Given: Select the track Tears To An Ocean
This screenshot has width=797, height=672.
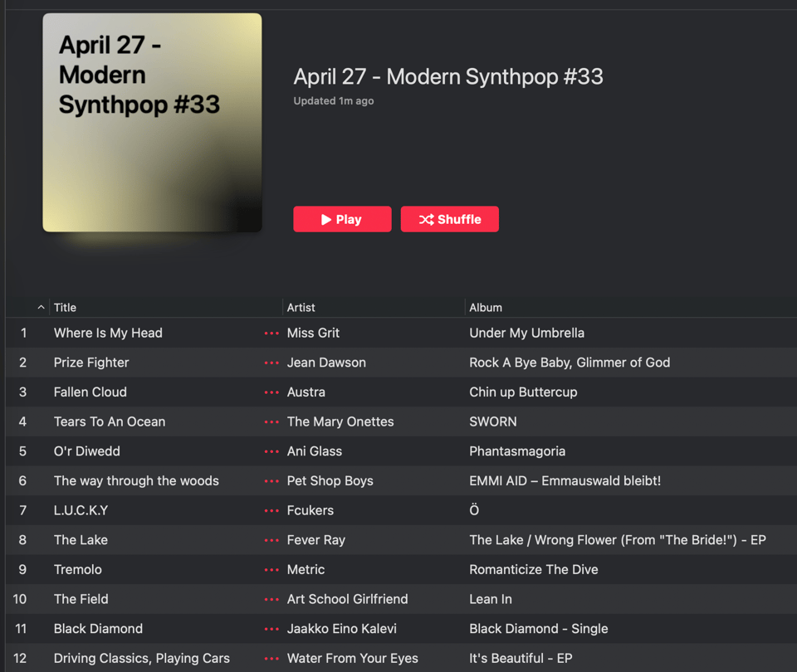Looking at the screenshot, I should (x=110, y=421).
